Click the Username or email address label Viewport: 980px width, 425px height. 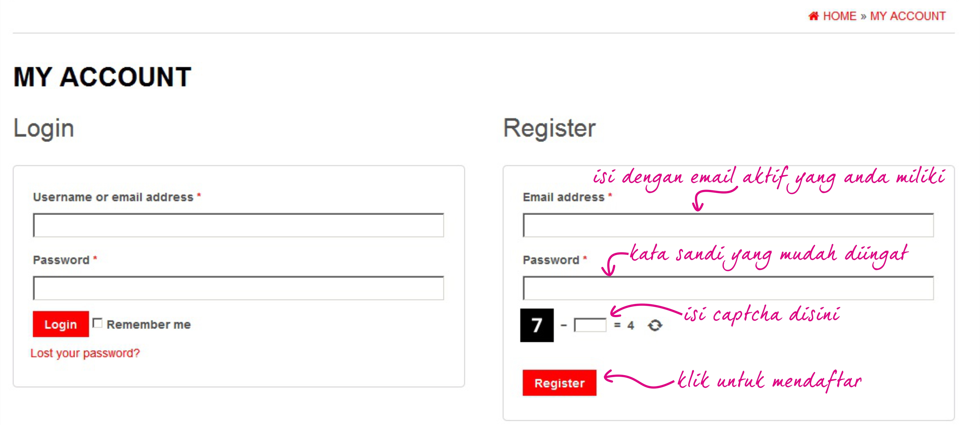coord(113,197)
